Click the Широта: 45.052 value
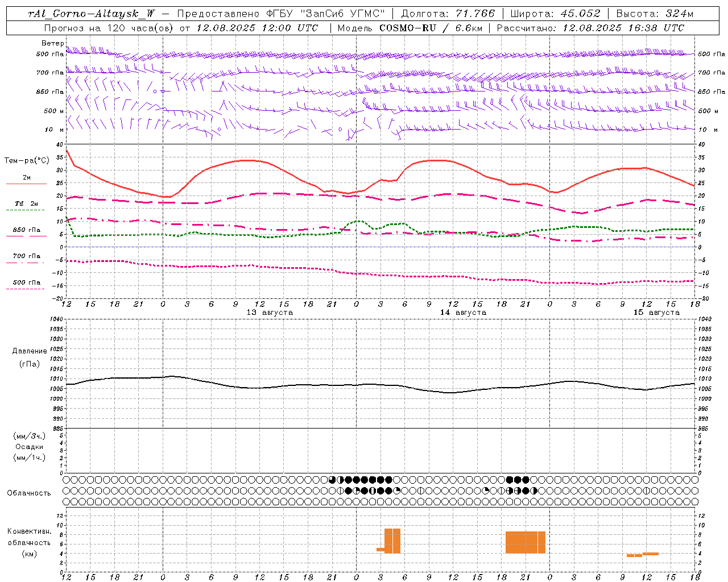 [x=555, y=14]
